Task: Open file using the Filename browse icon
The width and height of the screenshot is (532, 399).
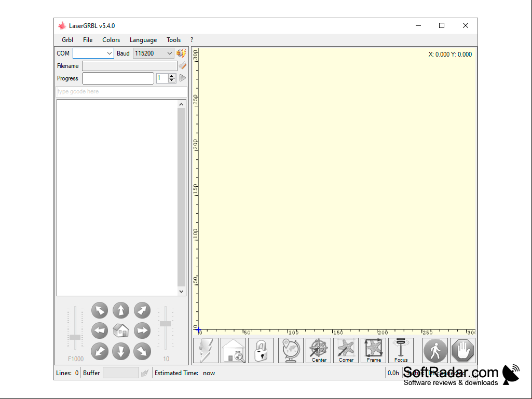Action: point(183,65)
